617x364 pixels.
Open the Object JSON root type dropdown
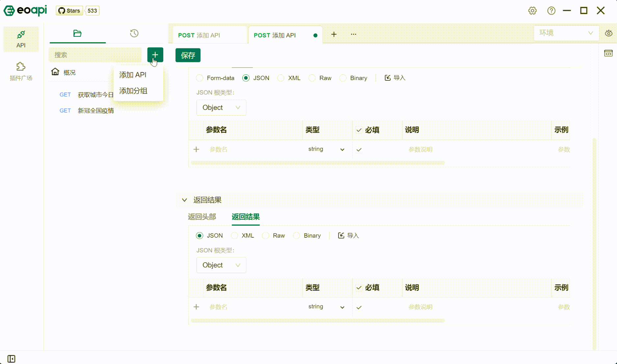click(x=221, y=108)
